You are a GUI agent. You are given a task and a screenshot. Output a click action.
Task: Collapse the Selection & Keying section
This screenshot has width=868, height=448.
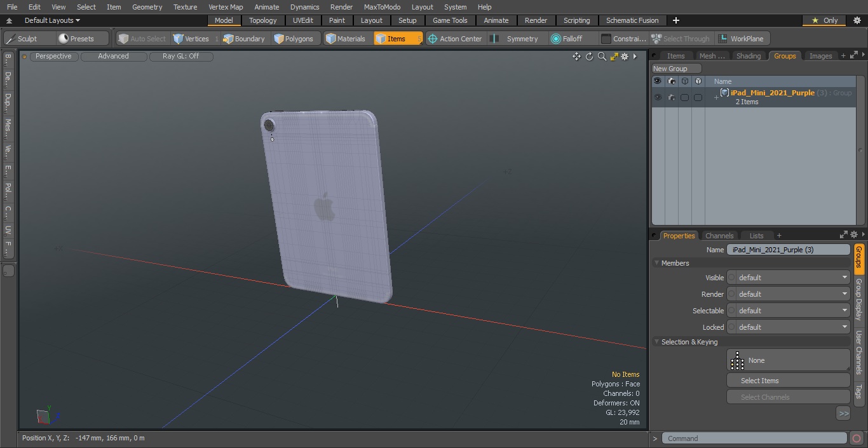coord(657,342)
